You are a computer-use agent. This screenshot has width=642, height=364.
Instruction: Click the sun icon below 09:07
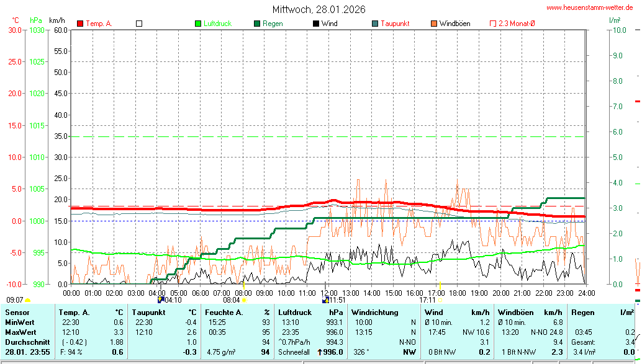(x=27, y=301)
